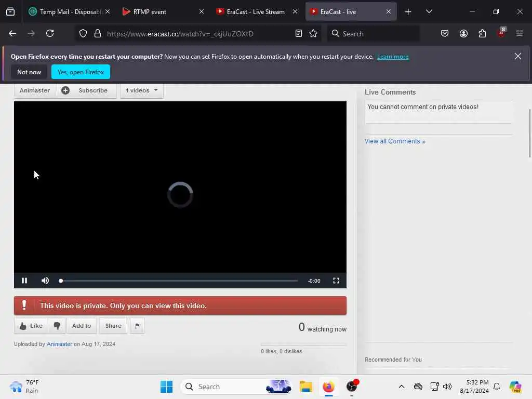The image size is (532, 399).
Task: Like the video
Action: point(31,326)
